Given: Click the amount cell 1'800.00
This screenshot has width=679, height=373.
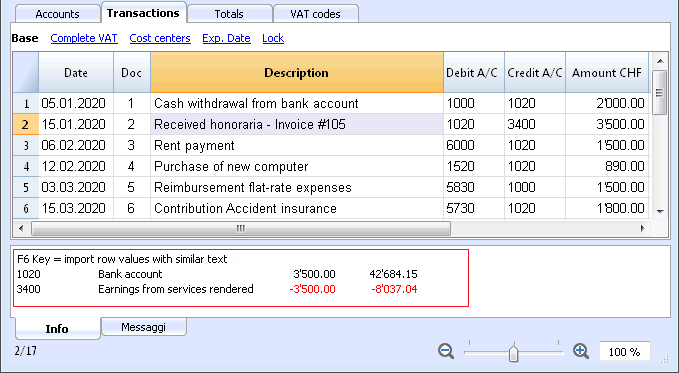Looking at the screenshot, I should coord(607,208).
